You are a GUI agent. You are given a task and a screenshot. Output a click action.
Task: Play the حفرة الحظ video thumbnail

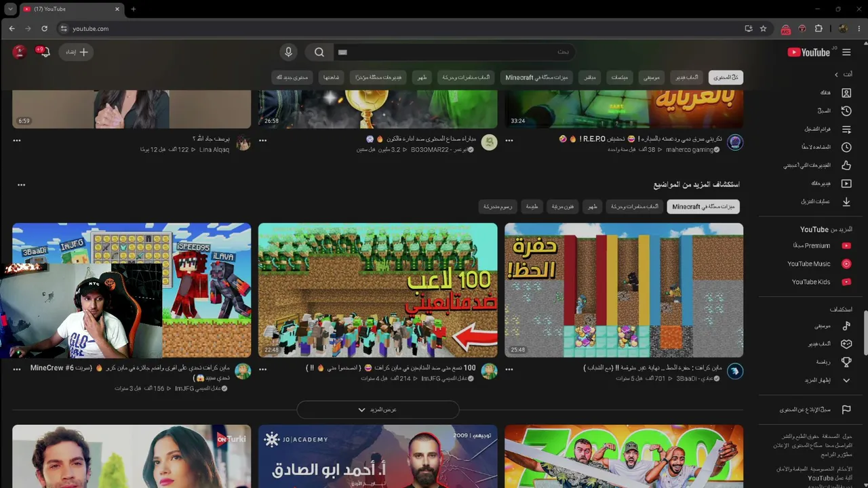(624, 290)
